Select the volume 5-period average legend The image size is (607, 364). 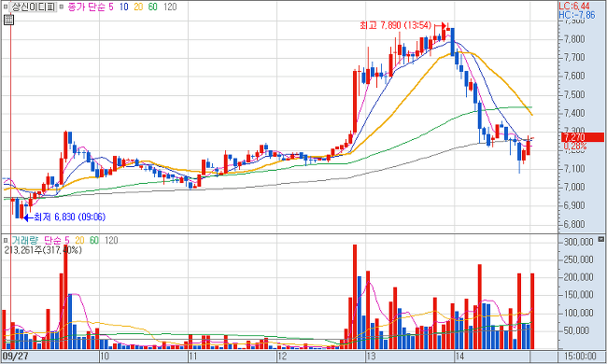coord(67,240)
